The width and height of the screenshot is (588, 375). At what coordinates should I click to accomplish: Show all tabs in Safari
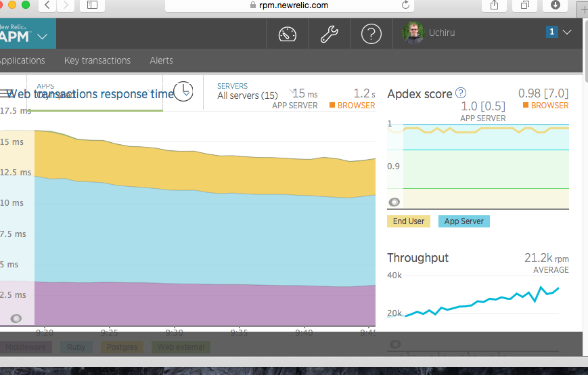point(525,5)
